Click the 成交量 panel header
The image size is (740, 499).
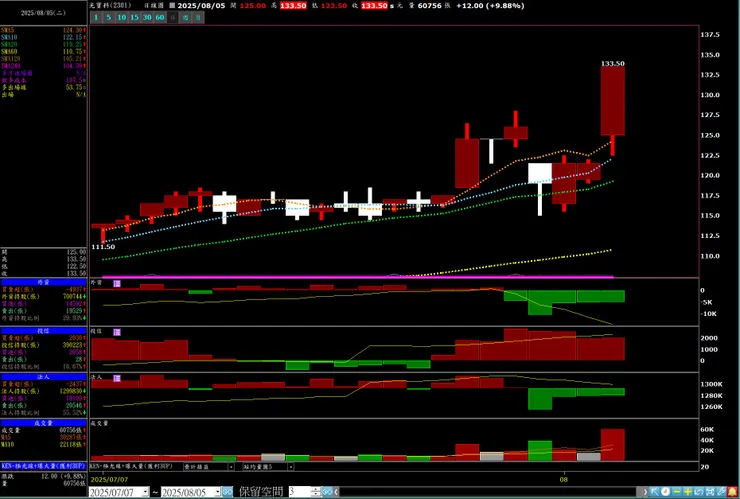coord(43,423)
